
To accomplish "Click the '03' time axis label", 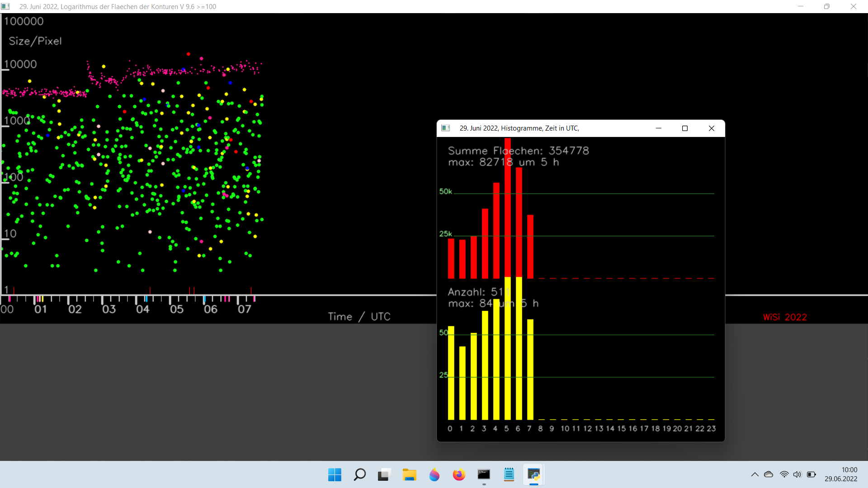I will [109, 310].
